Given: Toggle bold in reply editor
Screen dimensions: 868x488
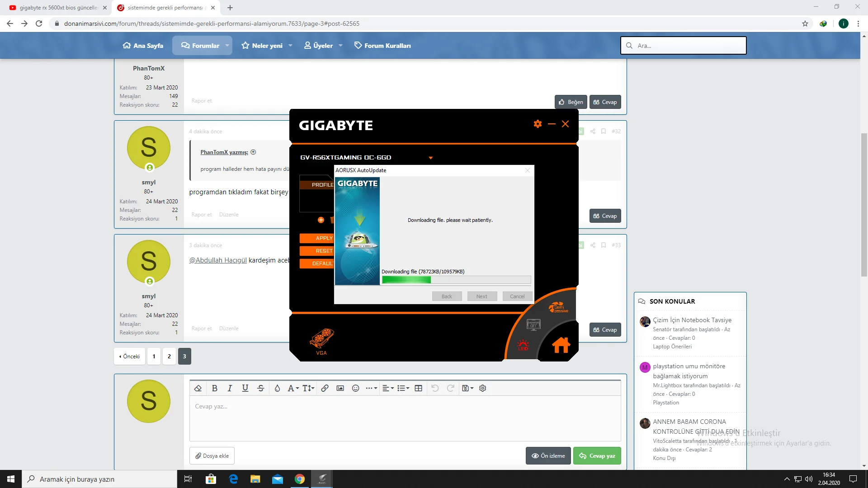Looking at the screenshot, I should (215, 388).
